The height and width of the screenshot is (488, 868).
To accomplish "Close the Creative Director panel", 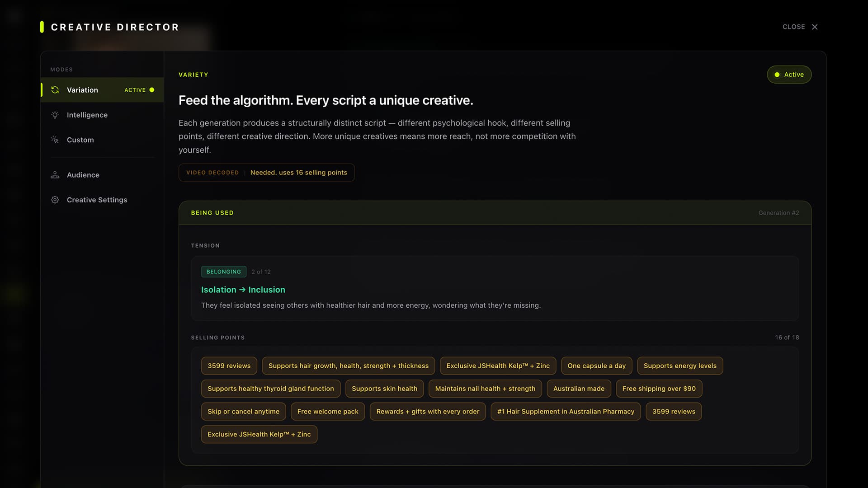I will pos(800,27).
